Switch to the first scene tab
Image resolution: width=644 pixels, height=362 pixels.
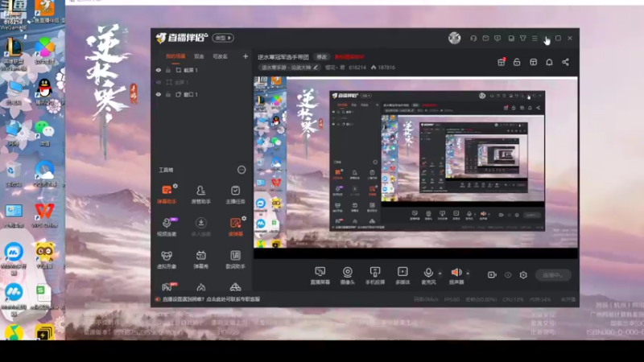pos(175,56)
